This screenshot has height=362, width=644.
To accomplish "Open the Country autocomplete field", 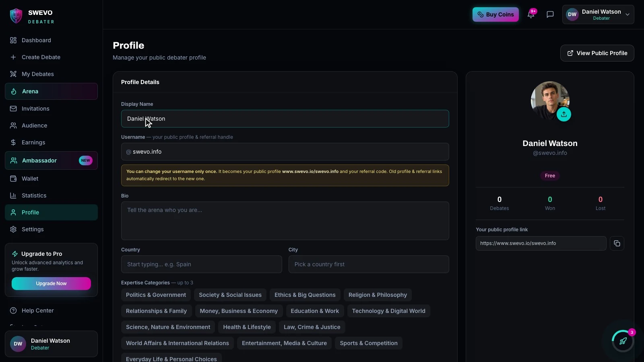I will pyautogui.click(x=201, y=264).
